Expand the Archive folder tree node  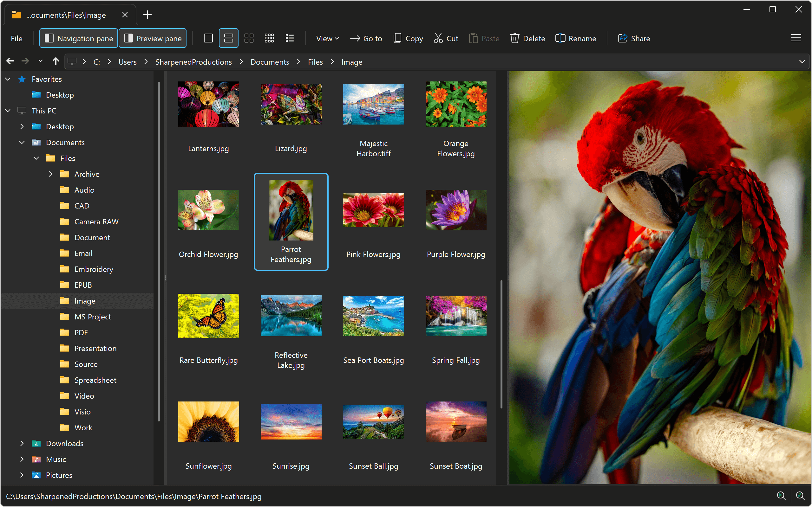[50, 174]
